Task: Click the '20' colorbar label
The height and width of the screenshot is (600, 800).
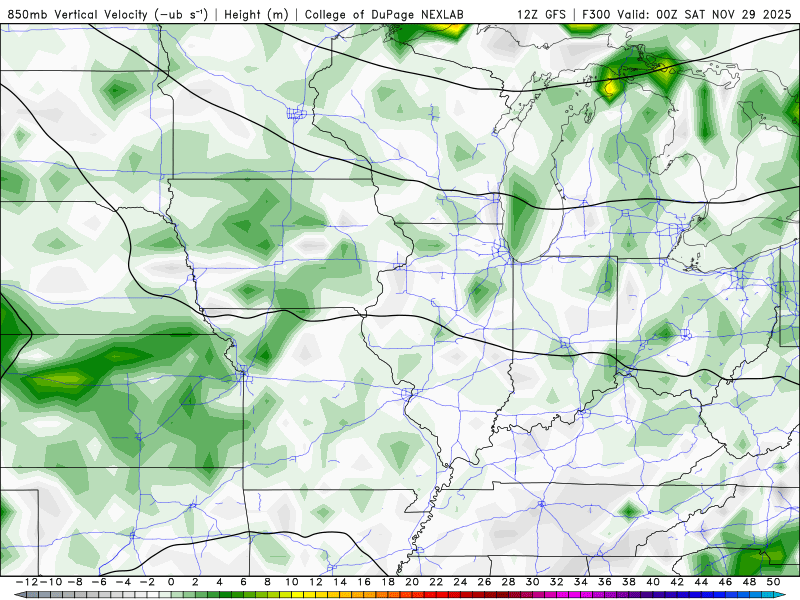Action: coord(412,582)
